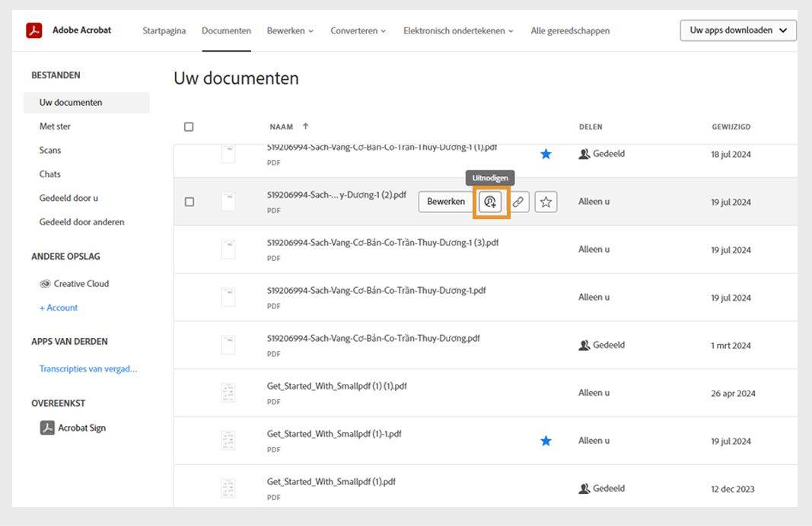Click the thumbnail of Get_Started_With_Smallpdf (1).pdf
This screenshot has width=812, height=526.
click(228, 488)
